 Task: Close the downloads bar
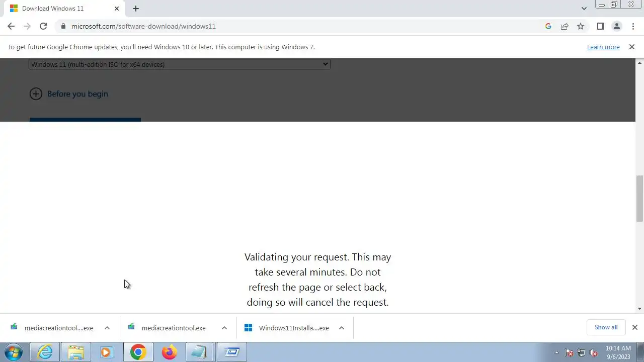(x=634, y=327)
